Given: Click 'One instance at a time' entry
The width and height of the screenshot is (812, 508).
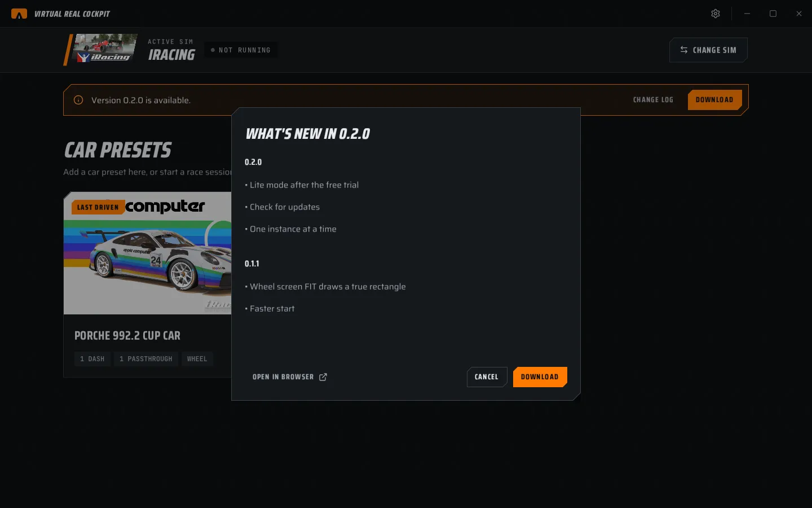Looking at the screenshot, I should 290,229.
